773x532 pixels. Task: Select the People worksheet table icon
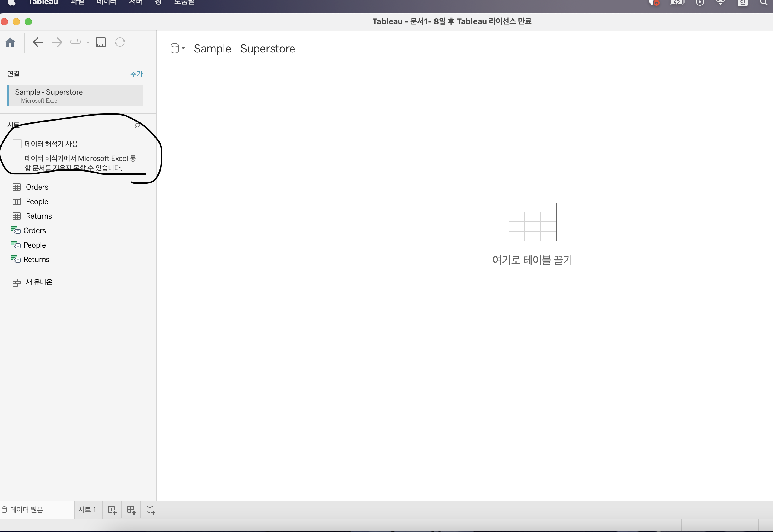(x=17, y=202)
